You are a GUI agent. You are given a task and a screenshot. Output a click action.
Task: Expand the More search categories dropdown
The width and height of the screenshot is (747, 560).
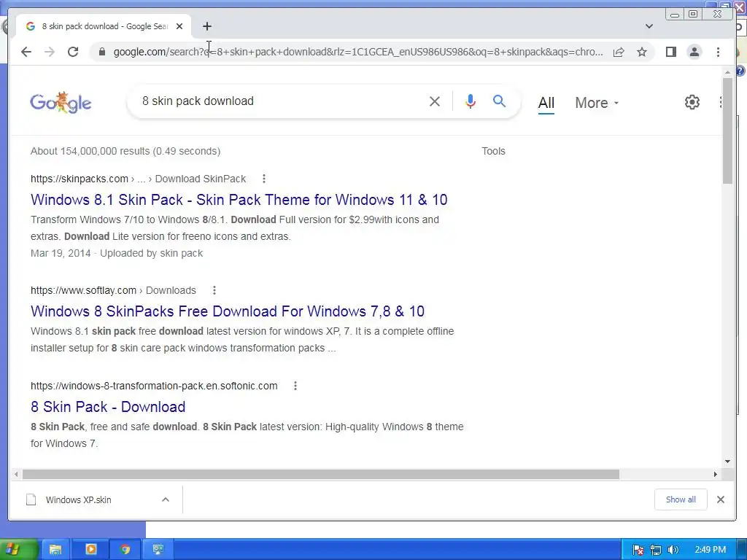(x=597, y=103)
